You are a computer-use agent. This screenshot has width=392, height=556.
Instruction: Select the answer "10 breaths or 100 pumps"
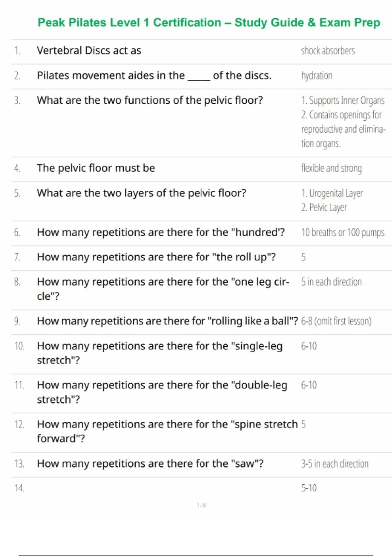pyautogui.click(x=343, y=232)
